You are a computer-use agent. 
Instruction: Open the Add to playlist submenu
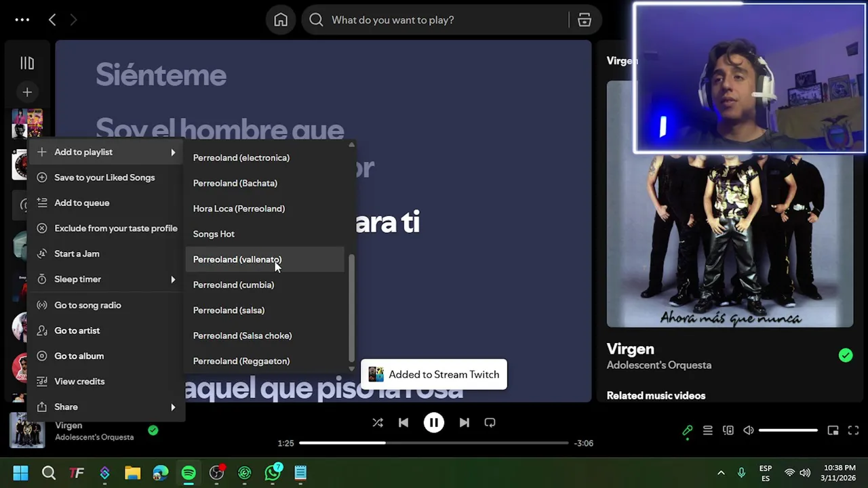pyautogui.click(x=106, y=152)
